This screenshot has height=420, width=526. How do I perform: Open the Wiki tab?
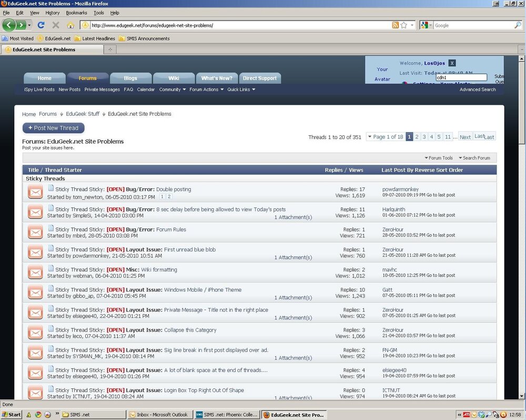[x=174, y=78]
